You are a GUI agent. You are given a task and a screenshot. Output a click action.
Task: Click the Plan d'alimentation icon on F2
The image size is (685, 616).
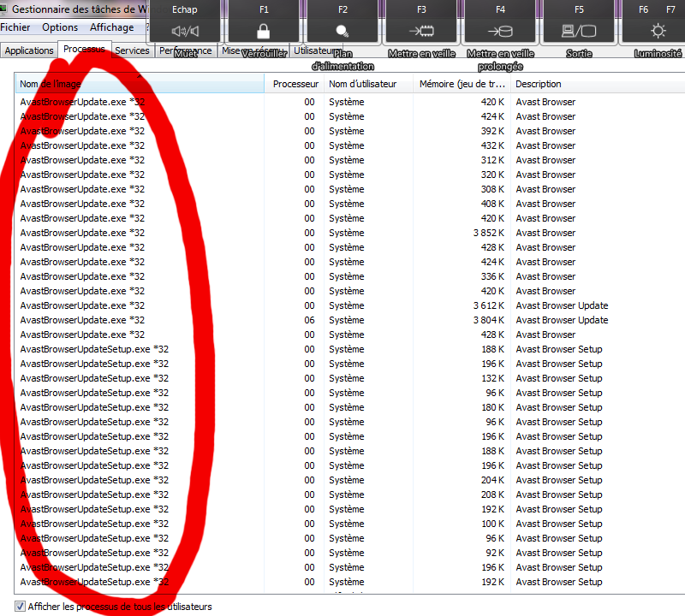pyautogui.click(x=342, y=31)
